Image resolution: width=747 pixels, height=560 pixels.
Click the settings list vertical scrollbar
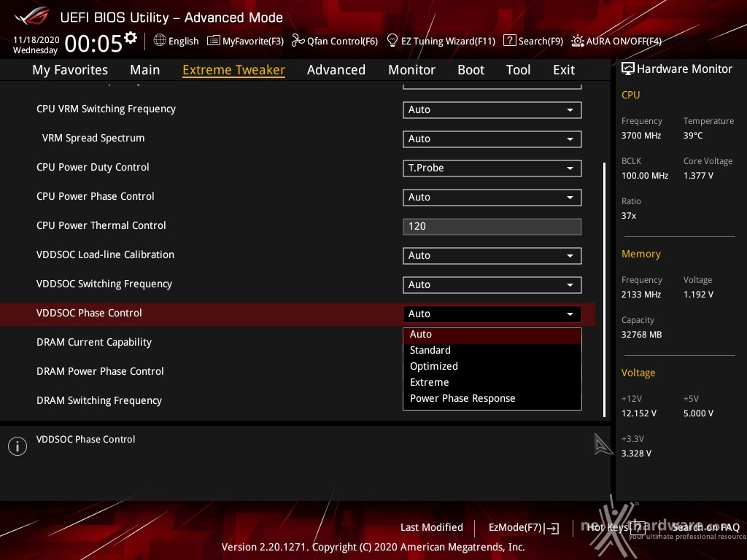[x=605, y=289]
